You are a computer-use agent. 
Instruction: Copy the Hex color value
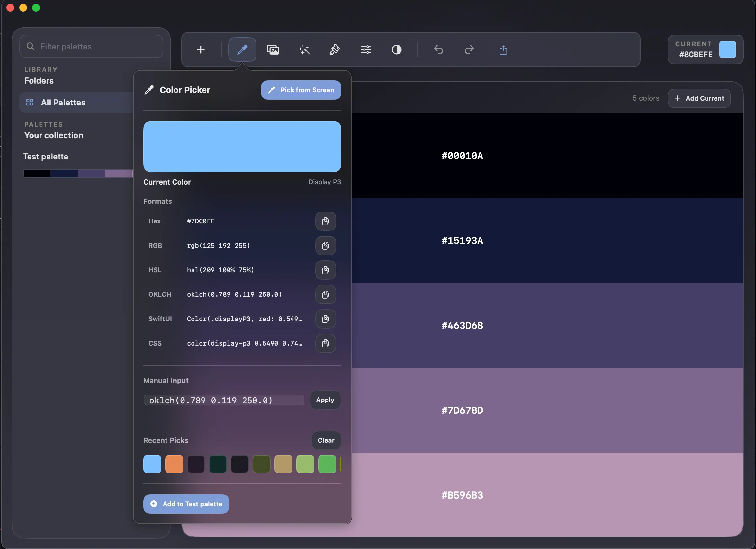click(x=325, y=221)
